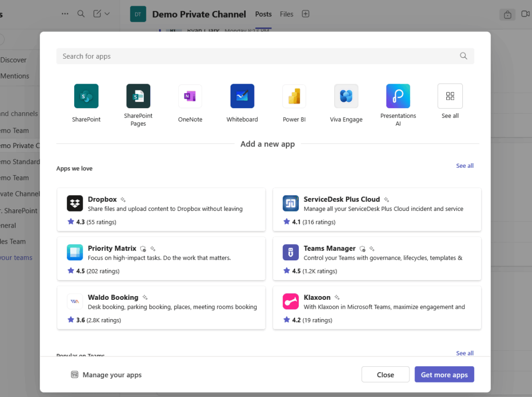The height and width of the screenshot is (397, 532).
Task: Click the Priority Matrix app logo
Action: (75, 252)
